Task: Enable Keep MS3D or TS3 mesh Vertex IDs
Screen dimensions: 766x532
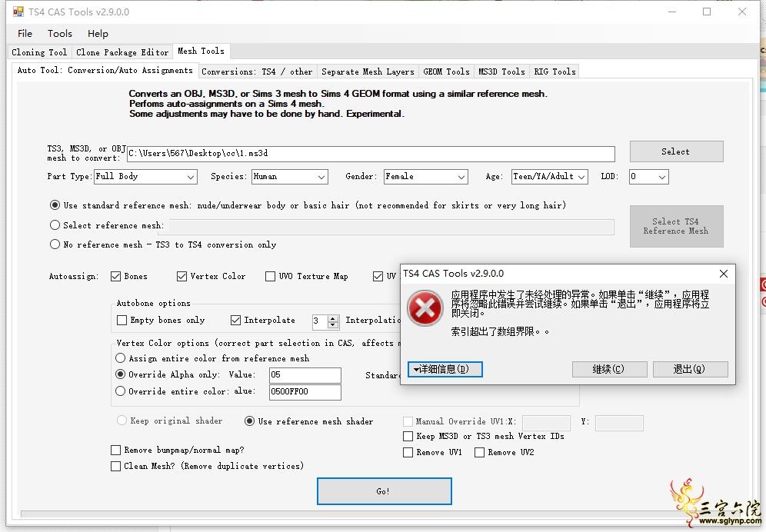Action: pos(408,436)
